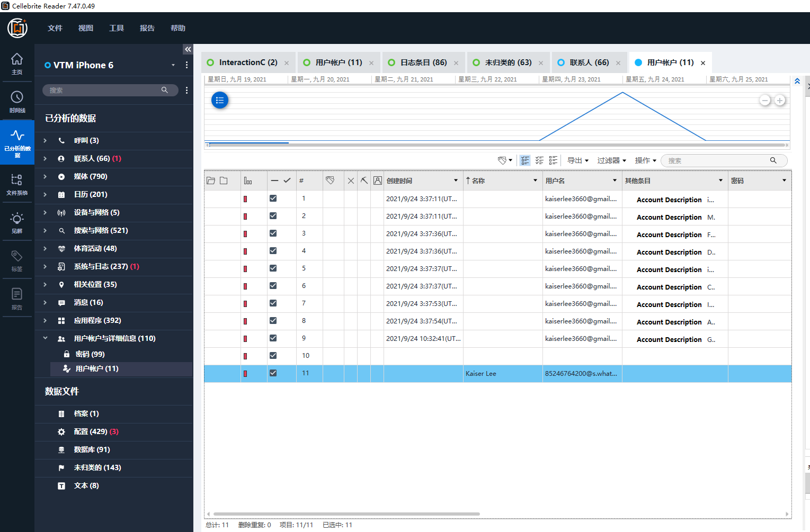Expand the 呼叫 (3) tree node

click(x=45, y=141)
